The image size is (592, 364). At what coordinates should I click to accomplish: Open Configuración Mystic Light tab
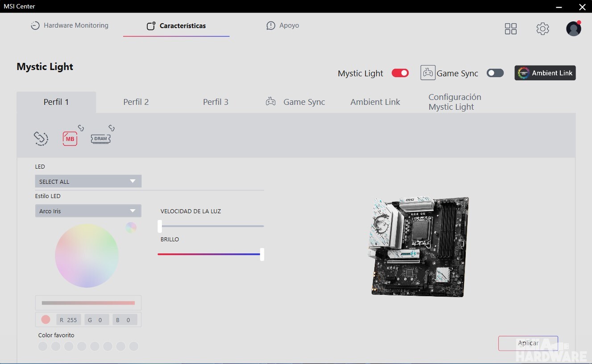455,102
